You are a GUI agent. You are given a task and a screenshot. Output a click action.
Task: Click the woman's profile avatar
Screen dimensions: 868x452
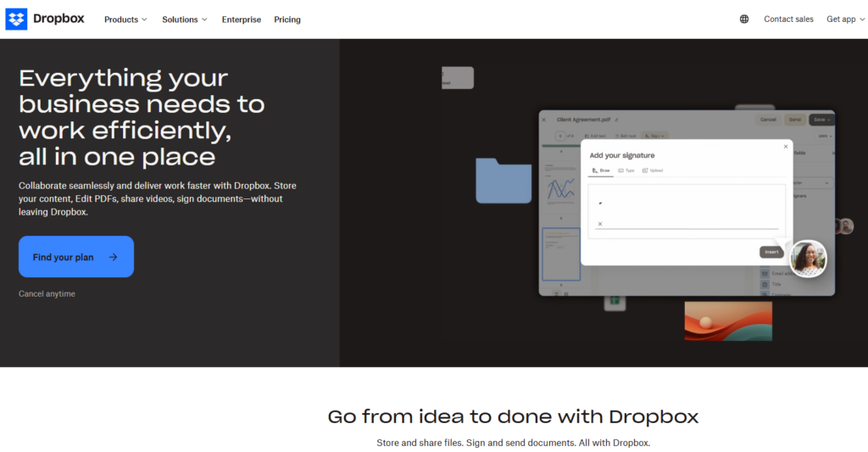pos(808,258)
